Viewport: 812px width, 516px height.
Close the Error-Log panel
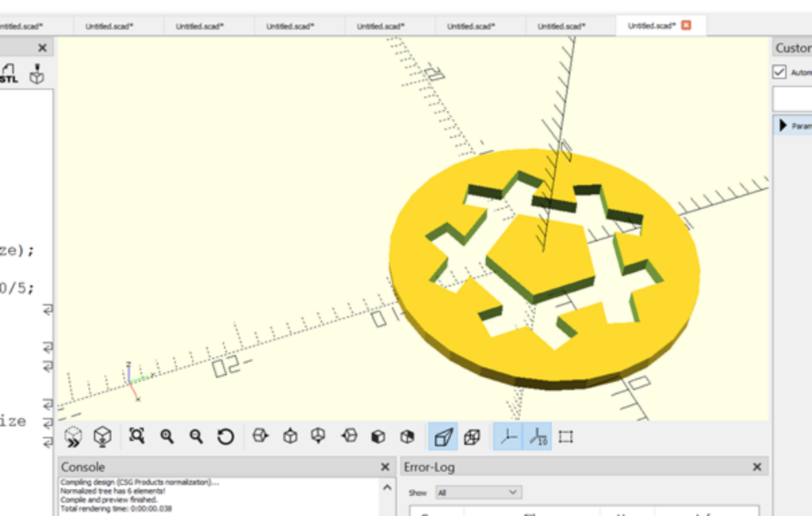pos(757,467)
